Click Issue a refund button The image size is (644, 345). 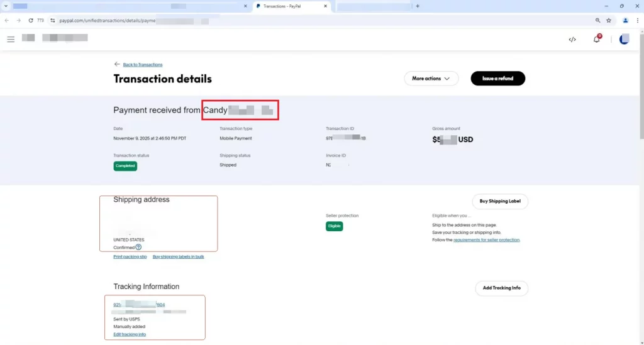pyautogui.click(x=497, y=79)
